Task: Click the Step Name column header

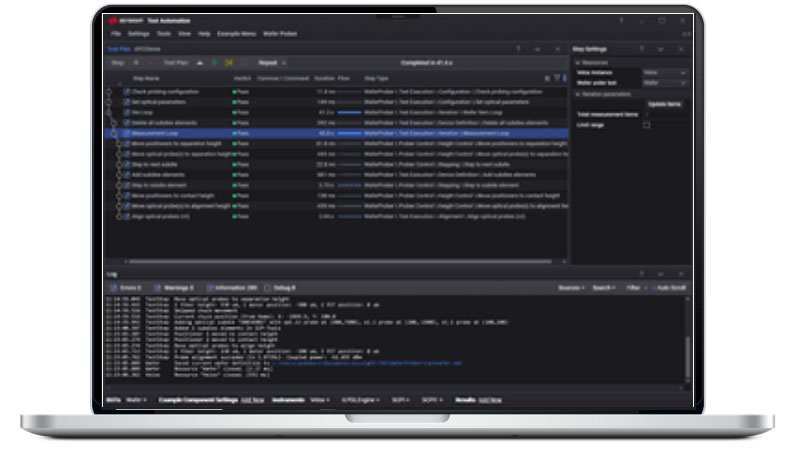Action: point(146,79)
